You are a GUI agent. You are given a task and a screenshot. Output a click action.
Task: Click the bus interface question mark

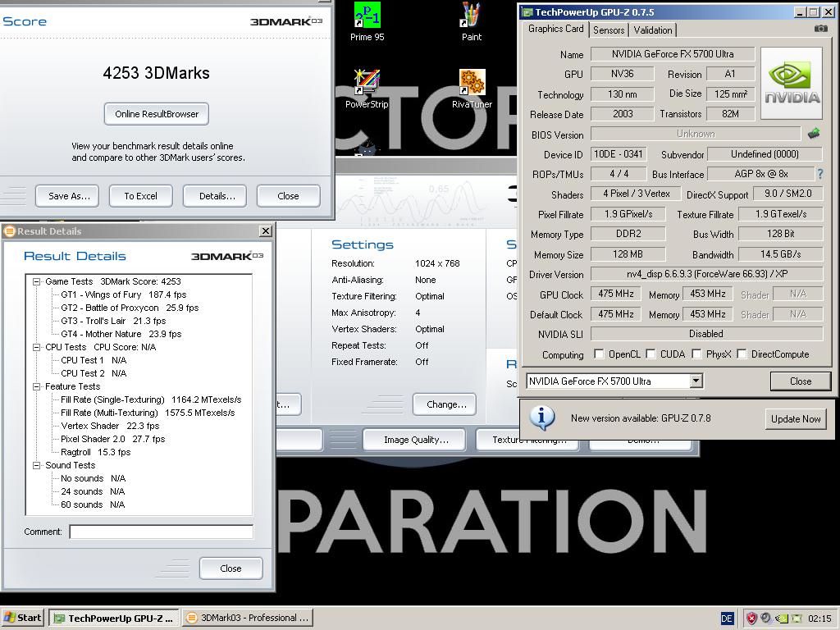pos(819,174)
